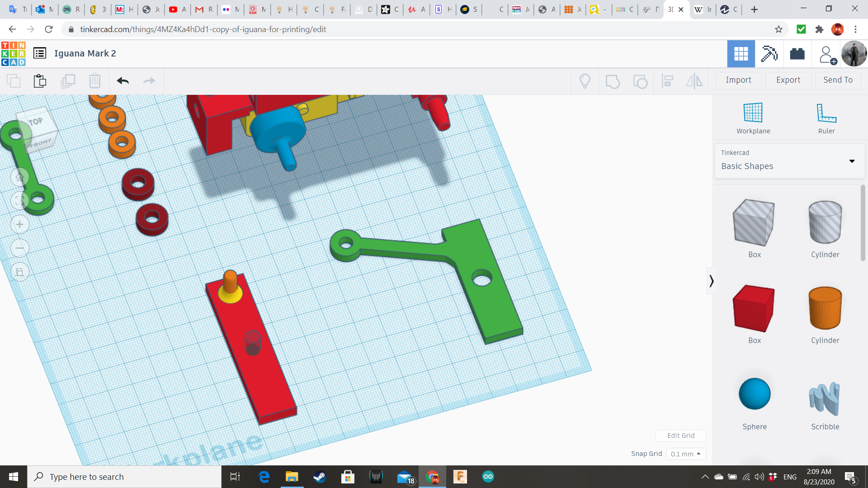Open the Snap Grid 0.1 mm dropdown

point(685,454)
